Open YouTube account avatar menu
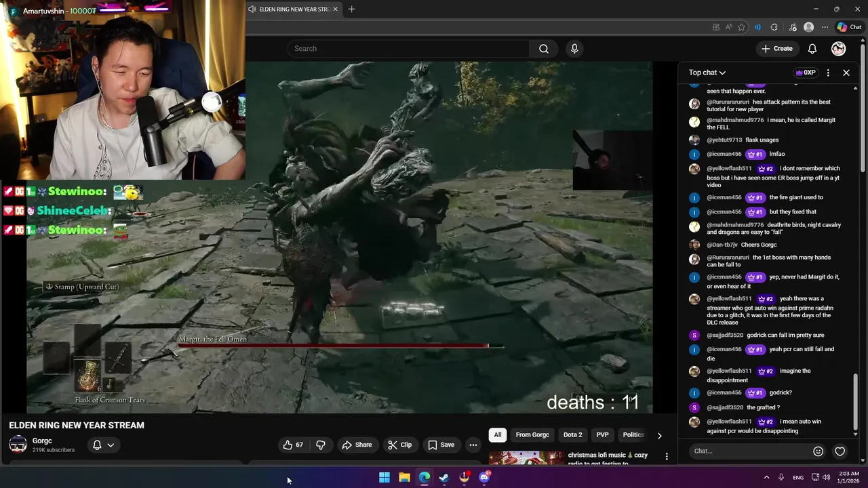Image resolution: width=868 pixels, height=488 pixels. click(839, 49)
